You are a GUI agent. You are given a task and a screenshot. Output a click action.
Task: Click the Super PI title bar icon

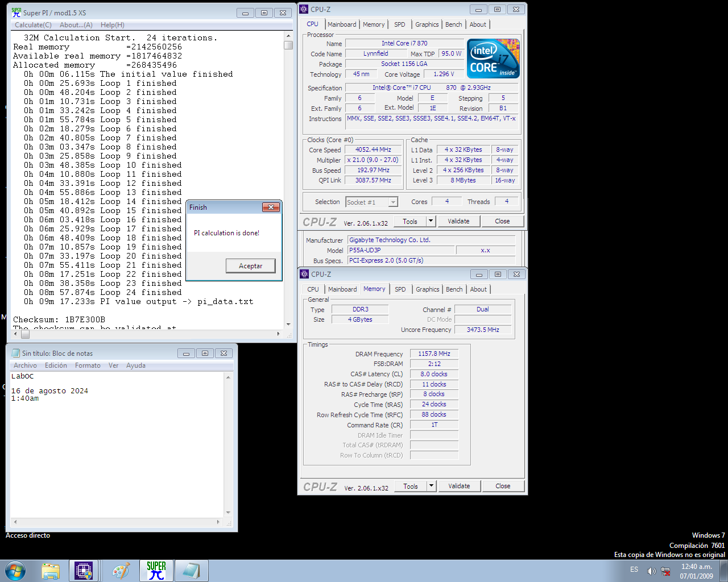[16, 13]
